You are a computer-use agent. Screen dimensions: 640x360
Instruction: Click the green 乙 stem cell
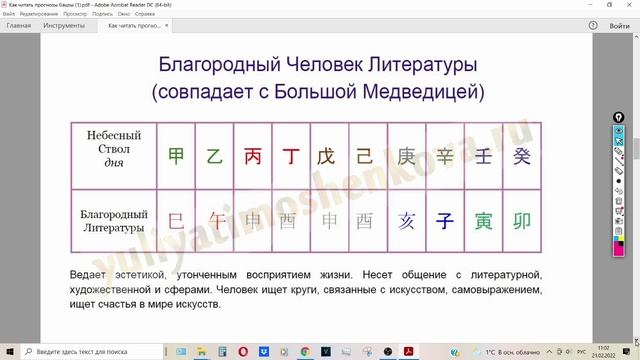(x=214, y=156)
